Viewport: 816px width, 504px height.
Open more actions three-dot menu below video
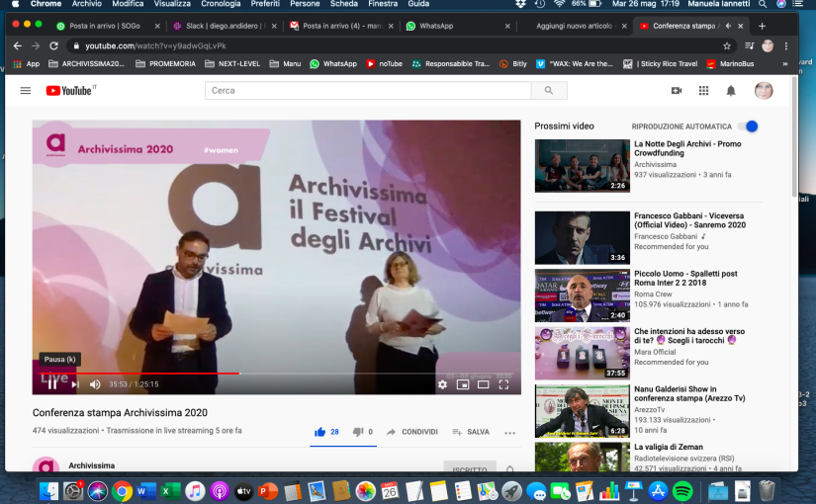[510, 432]
